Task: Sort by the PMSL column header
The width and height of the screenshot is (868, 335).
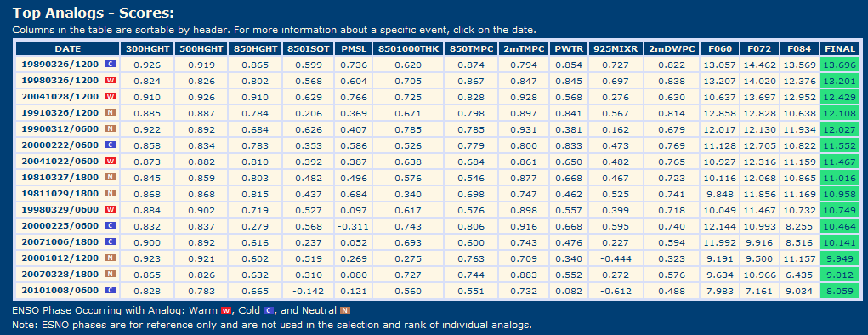Action: (x=353, y=48)
